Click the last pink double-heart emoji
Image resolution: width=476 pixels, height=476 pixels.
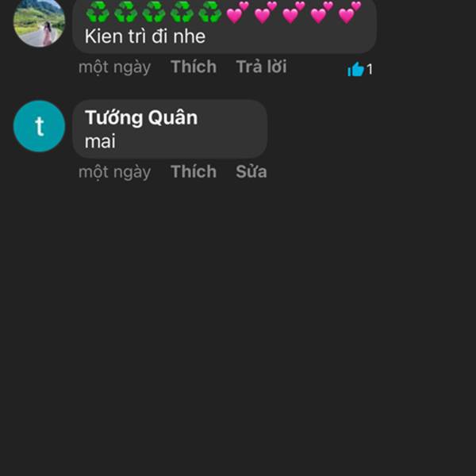click(x=350, y=13)
